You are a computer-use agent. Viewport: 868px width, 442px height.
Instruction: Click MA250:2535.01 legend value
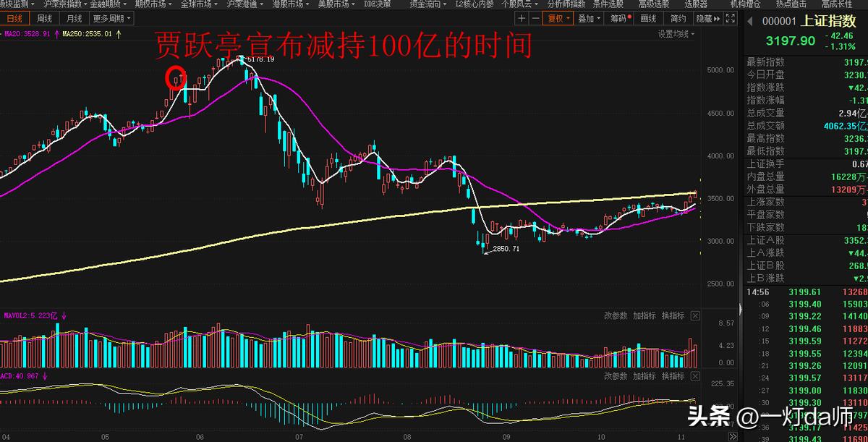(88, 33)
